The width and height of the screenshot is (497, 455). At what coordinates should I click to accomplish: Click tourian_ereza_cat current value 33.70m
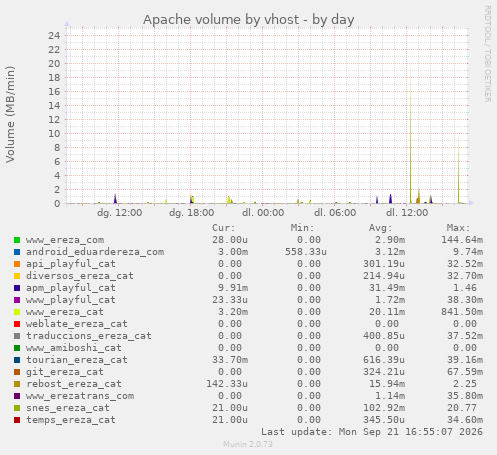[230, 360]
